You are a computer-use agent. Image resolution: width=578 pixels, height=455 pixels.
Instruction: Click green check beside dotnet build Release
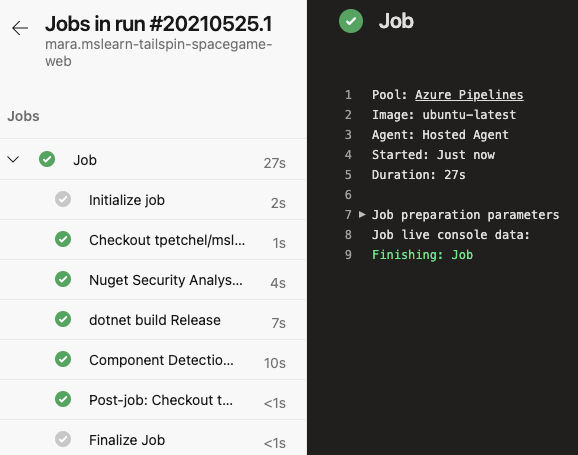click(63, 319)
